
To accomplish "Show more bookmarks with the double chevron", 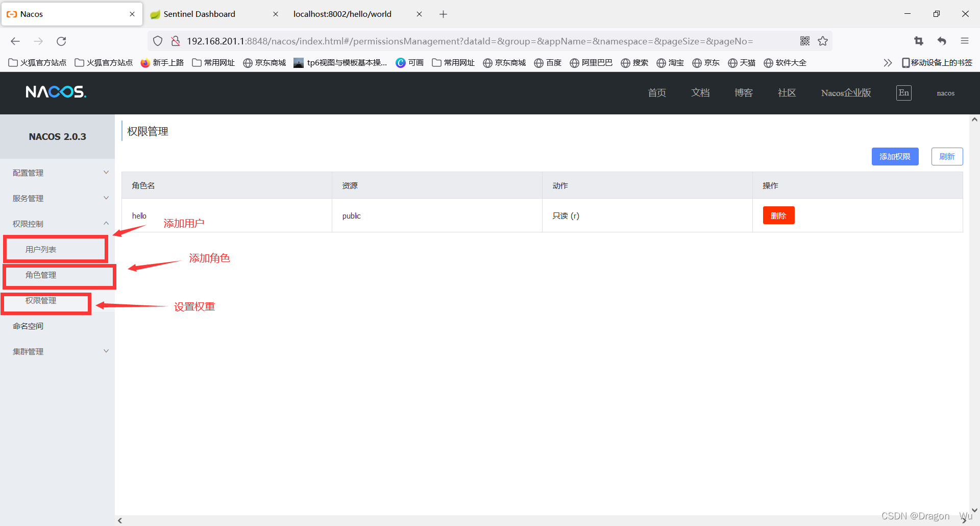I will [x=888, y=63].
